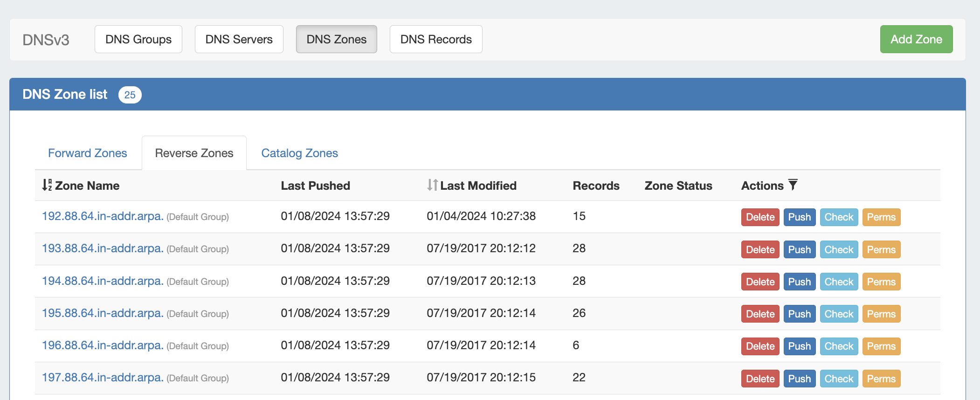Open the Catalog Zones tab
The image size is (980, 400).
tap(299, 153)
